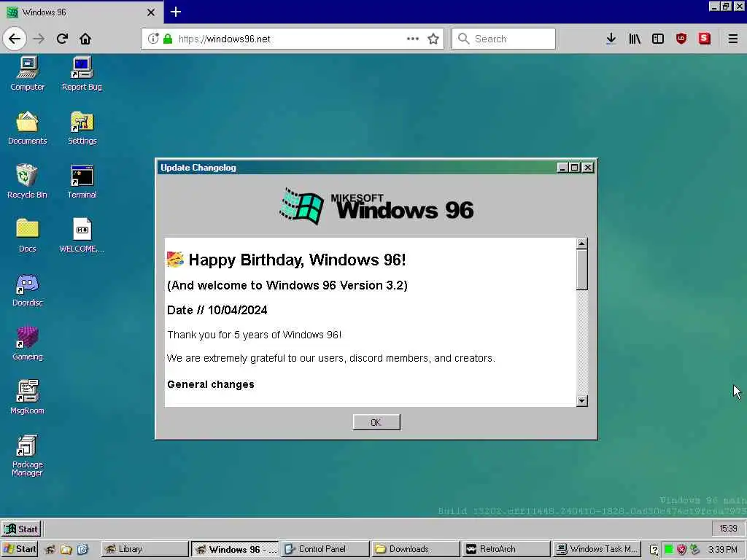Open the Settings desktop shortcut
The height and width of the screenshot is (560, 747).
tap(82, 127)
